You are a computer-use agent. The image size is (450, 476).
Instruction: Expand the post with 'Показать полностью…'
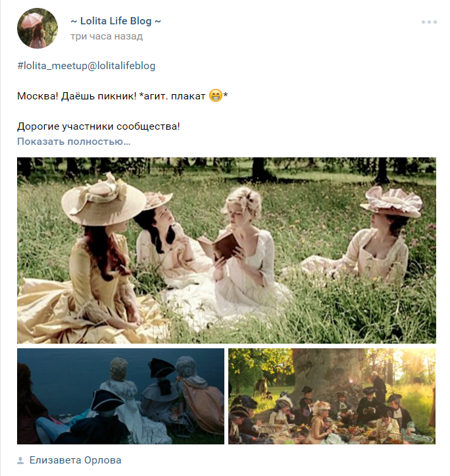[74, 142]
